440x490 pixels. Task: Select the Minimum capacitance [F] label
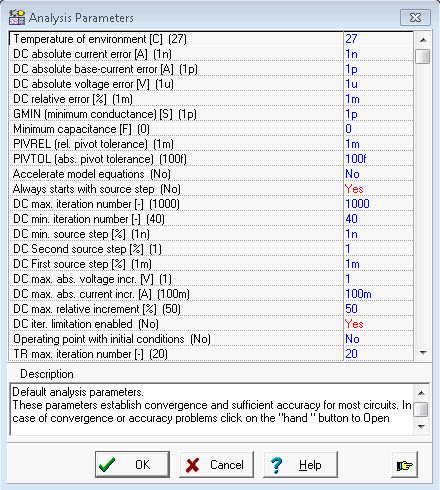[x=81, y=129]
